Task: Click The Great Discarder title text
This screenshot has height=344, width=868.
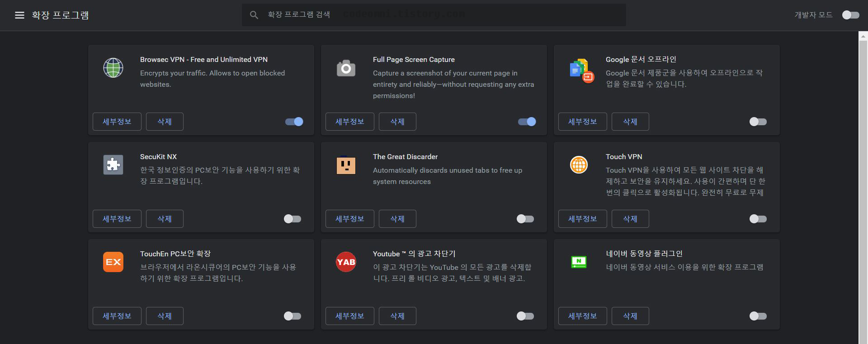Action: pyautogui.click(x=405, y=157)
